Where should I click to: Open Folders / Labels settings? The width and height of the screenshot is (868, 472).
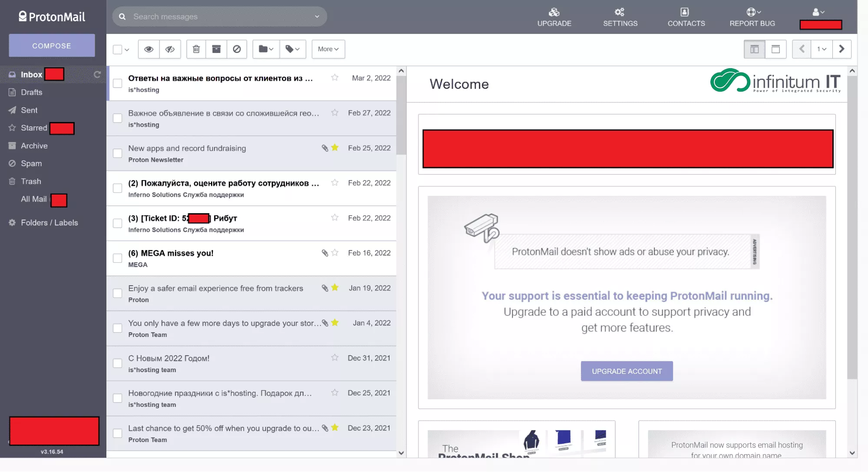pyautogui.click(x=49, y=223)
